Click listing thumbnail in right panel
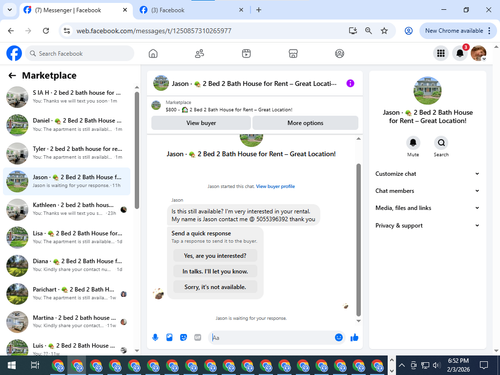Viewport: 500px width, 375px height. (x=427, y=91)
